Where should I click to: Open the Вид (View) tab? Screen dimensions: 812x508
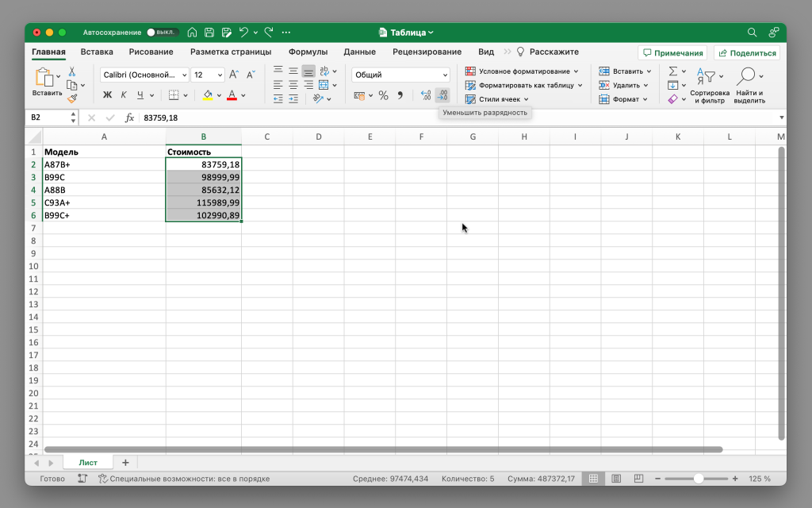(486, 52)
